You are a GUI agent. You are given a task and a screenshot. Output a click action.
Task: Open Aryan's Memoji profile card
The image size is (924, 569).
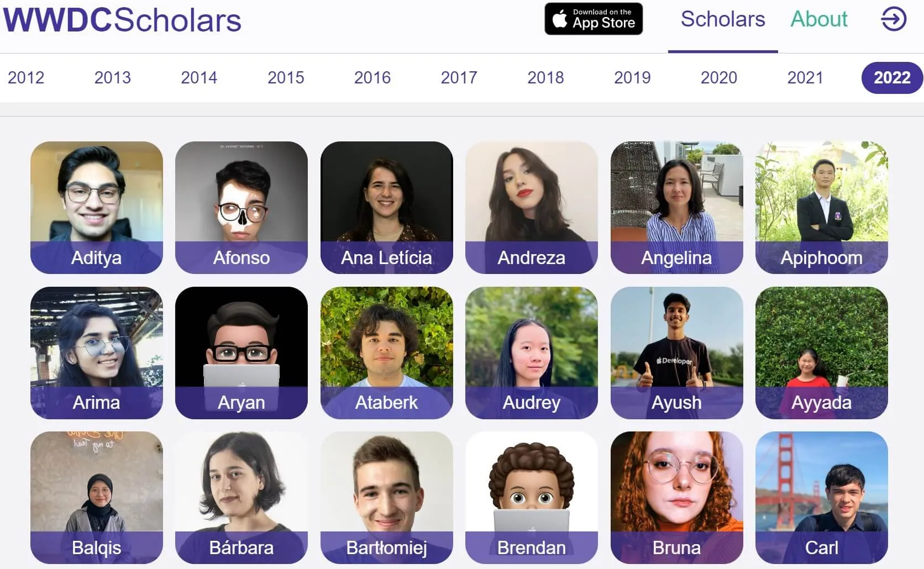click(x=242, y=353)
